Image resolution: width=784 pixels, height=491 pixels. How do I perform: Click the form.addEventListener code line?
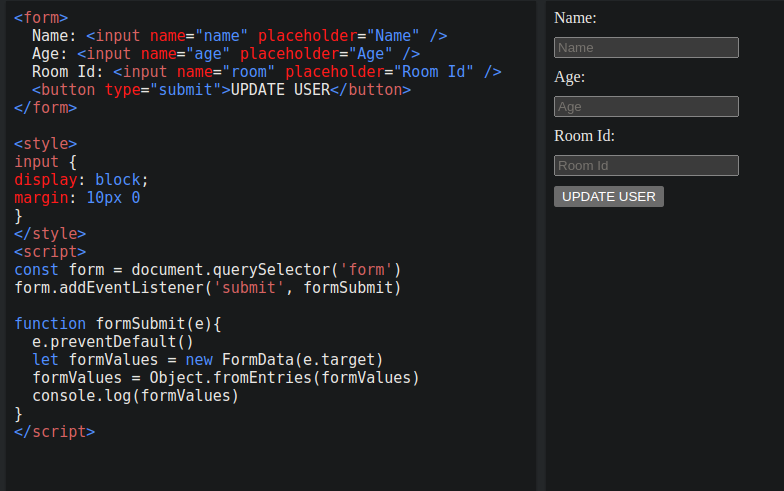tap(208, 288)
